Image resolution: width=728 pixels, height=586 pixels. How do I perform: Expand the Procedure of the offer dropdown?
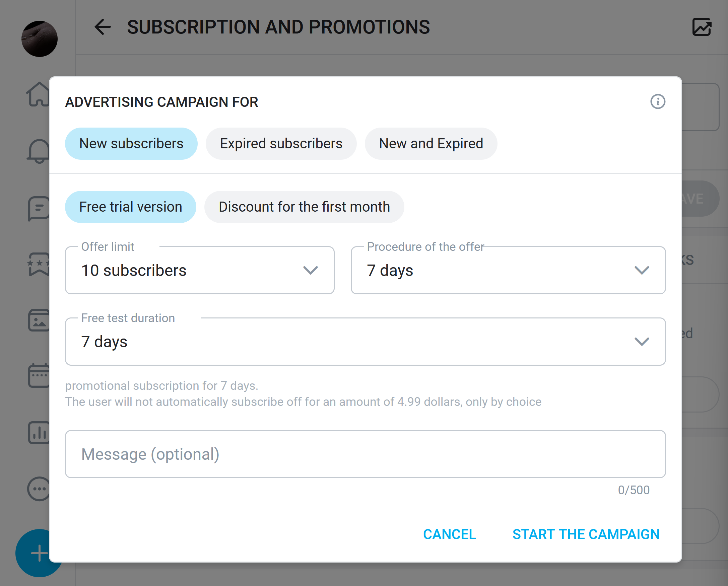click(508, 270)
